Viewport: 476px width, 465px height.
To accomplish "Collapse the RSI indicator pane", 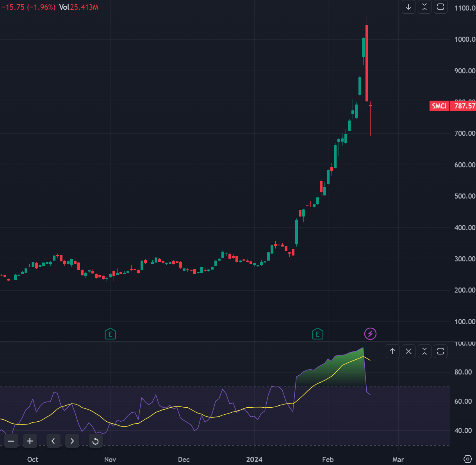I will (424, 351).
